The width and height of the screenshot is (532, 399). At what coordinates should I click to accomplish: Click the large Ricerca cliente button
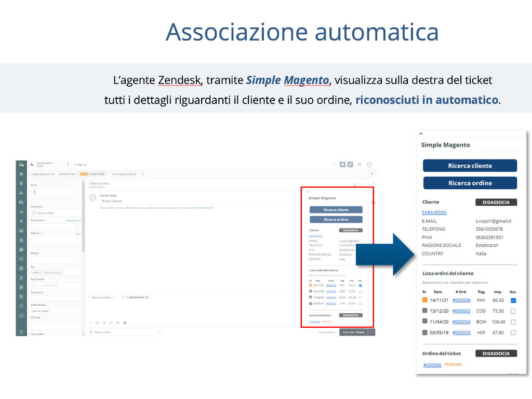(470, 166)
